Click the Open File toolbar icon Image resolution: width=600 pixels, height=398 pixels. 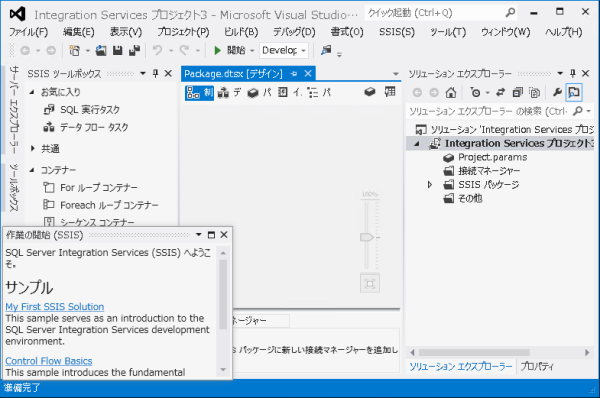pyautogui.click(x=101, y=51)
